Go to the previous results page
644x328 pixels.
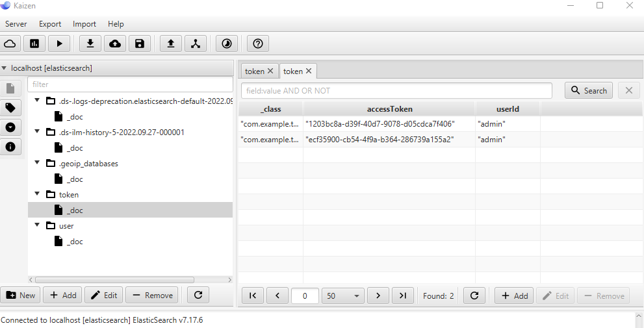tap(277, 296)
